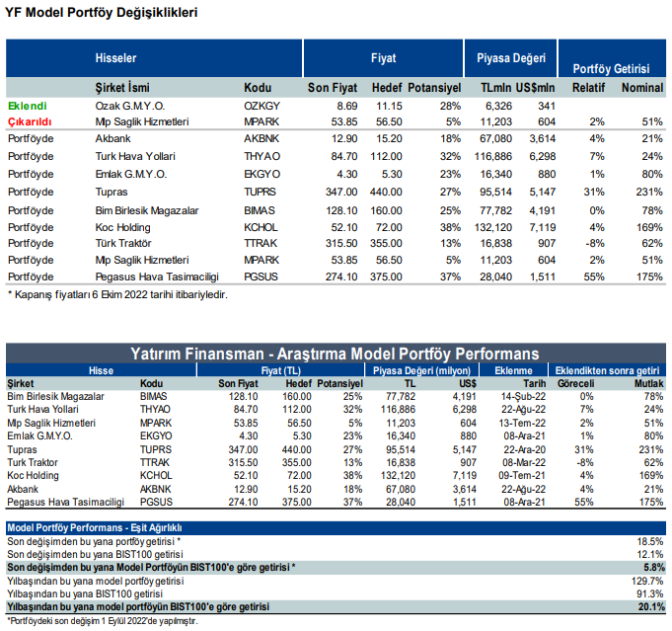Select 'Son değişimden bu yana portföy getirisi' row label
This screenshot has width=672, height=631.
tap(94, 541)
